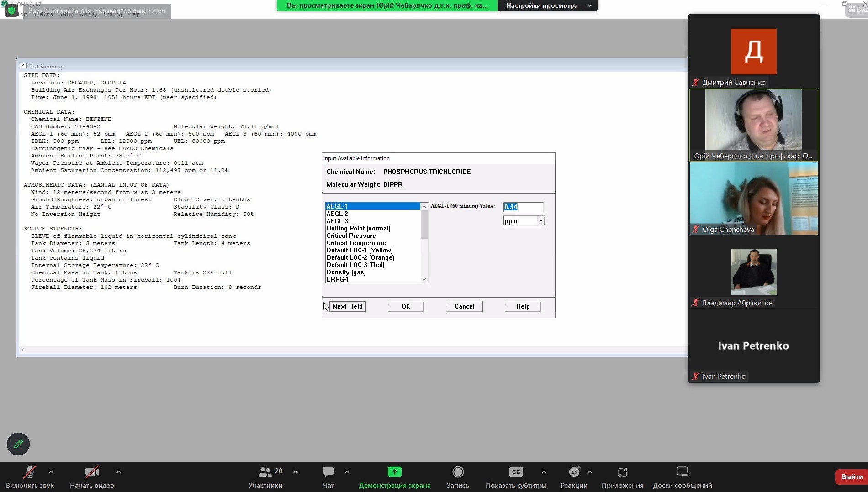Expand caret next to Участники
Screen dimensions: 868x492
click(x=296, y=472)
